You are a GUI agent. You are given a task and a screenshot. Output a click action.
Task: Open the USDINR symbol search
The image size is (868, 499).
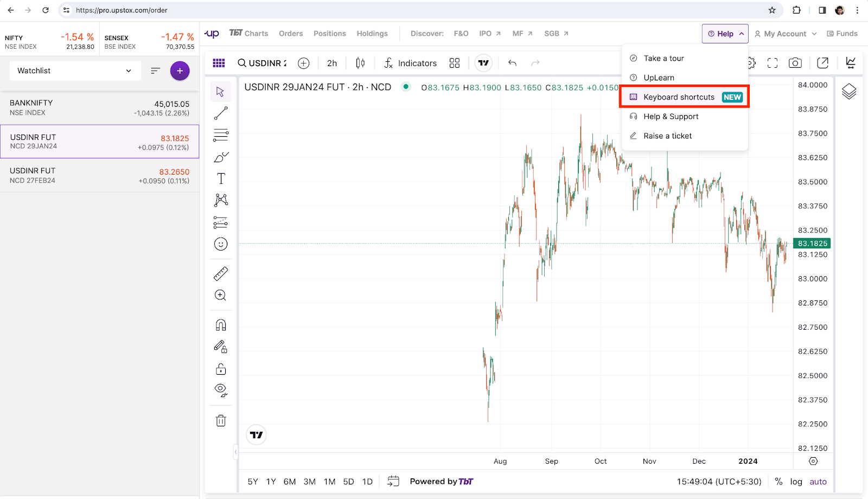pos(263,63)
